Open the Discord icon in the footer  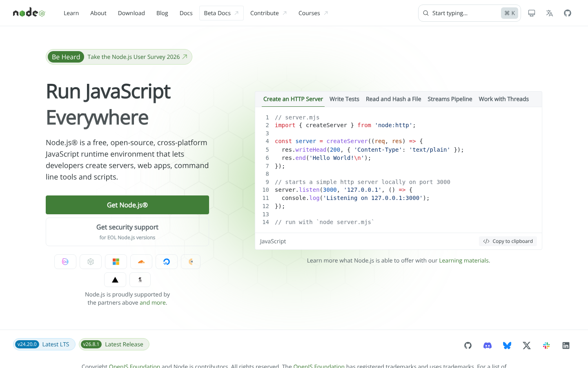click(488, 346)
